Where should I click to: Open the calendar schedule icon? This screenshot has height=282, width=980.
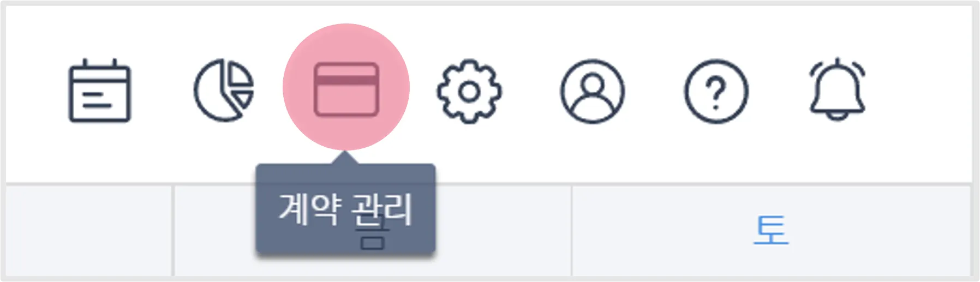(99, 90)
